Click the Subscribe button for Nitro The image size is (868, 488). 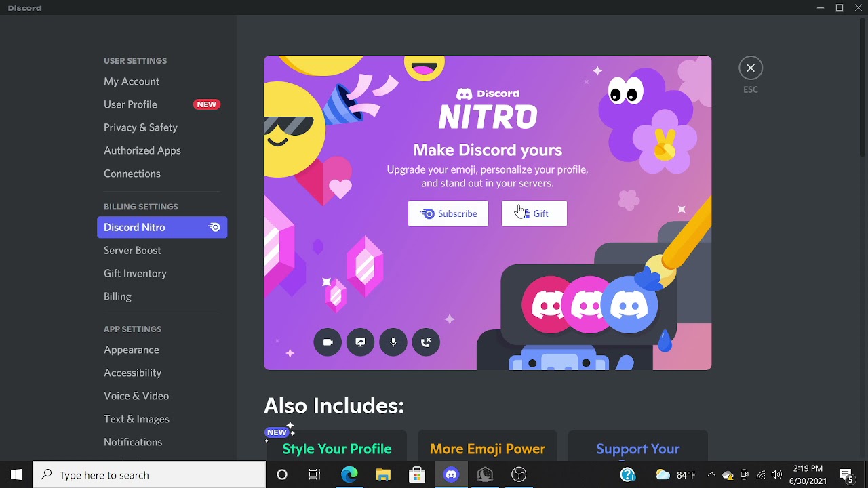tap(448, 213)
